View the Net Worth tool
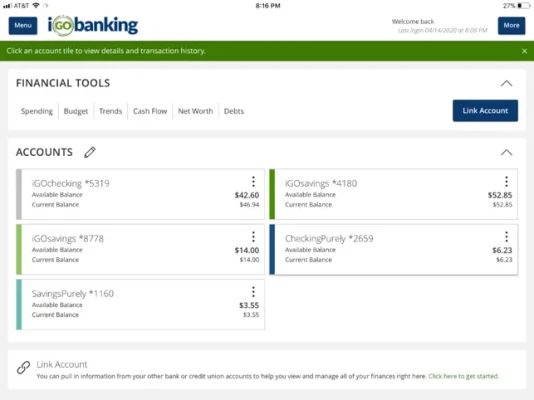Image resolution: width=534 pixels, height=400 pixels. [x=195, y=111]
